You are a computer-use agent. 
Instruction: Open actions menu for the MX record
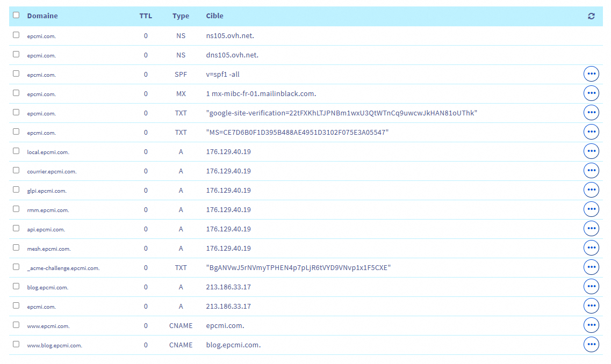tap(591, 93)
